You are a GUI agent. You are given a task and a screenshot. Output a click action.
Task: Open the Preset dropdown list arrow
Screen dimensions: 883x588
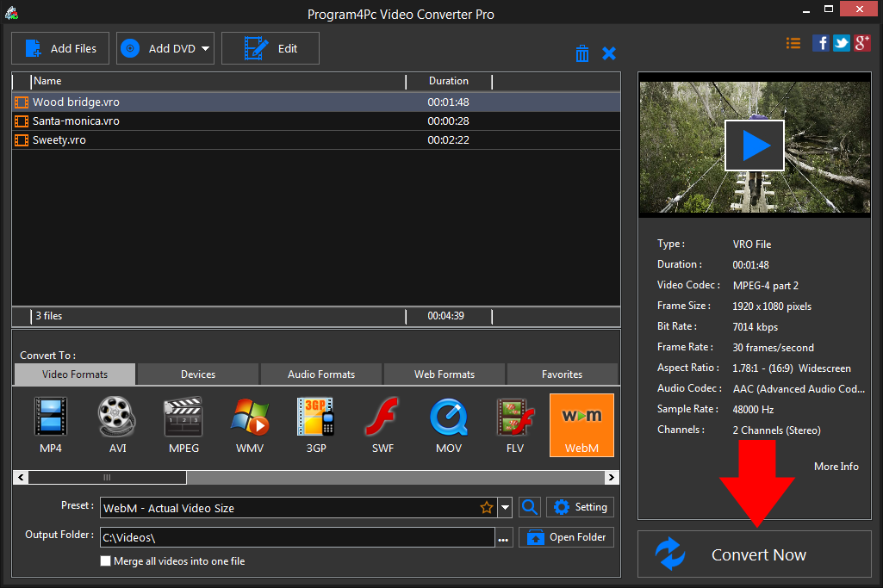(x=506, y=508)
